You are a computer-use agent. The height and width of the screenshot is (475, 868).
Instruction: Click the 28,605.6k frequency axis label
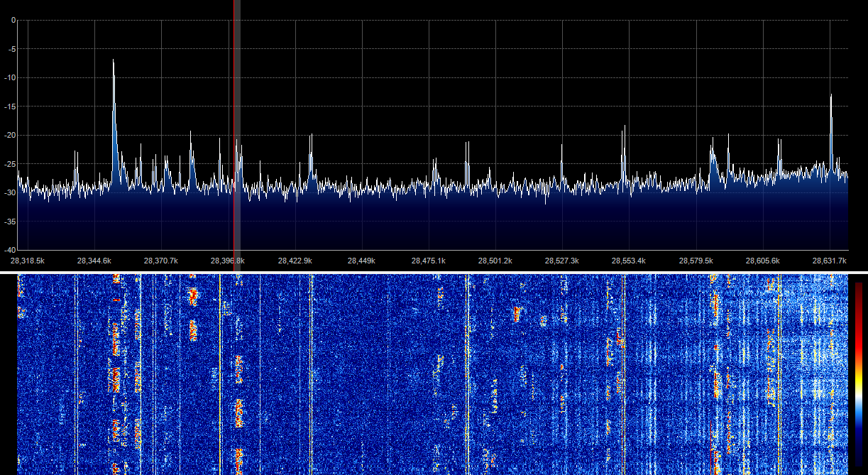pos(762,261)
